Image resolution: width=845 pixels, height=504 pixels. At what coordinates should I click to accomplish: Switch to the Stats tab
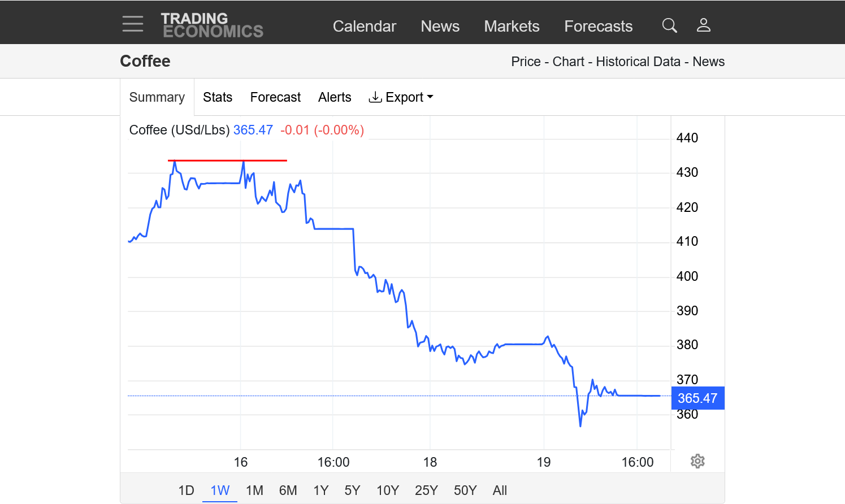coord(218,97)
